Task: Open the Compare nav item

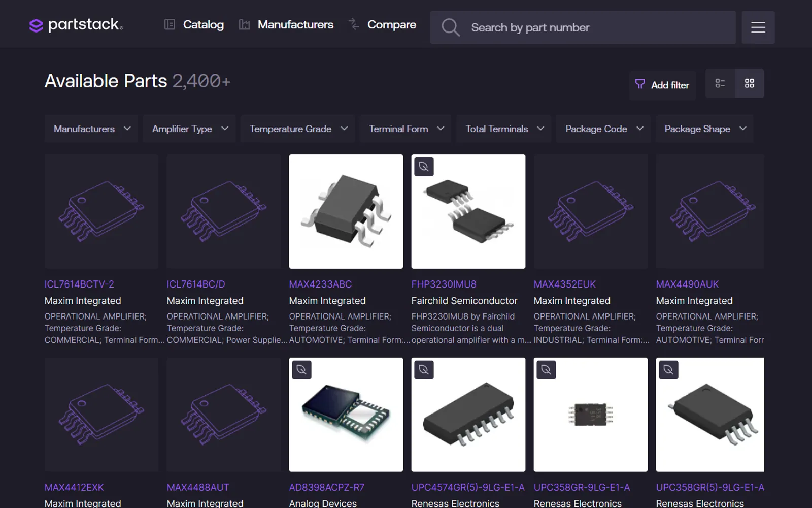Action: point(391,24)
